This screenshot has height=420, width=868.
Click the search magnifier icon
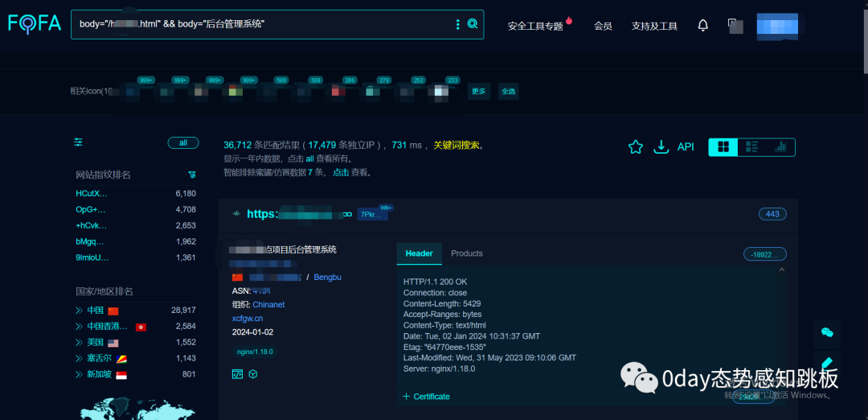click(473, 24)
